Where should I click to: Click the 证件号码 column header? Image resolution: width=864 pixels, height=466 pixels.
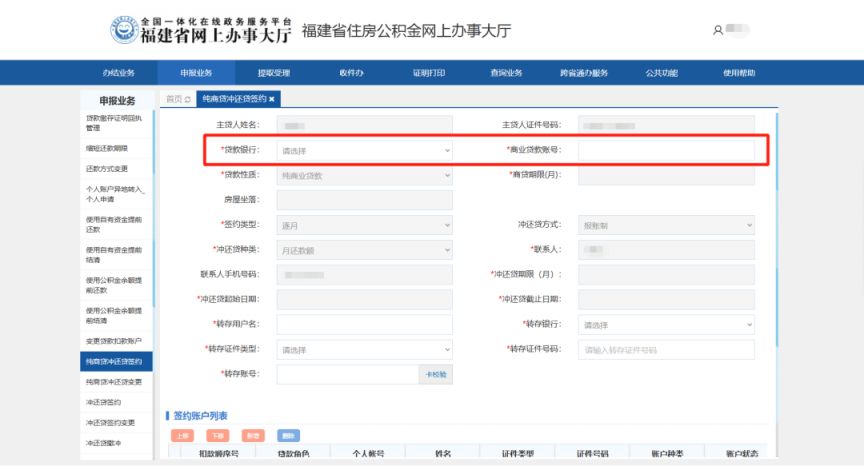593,453
